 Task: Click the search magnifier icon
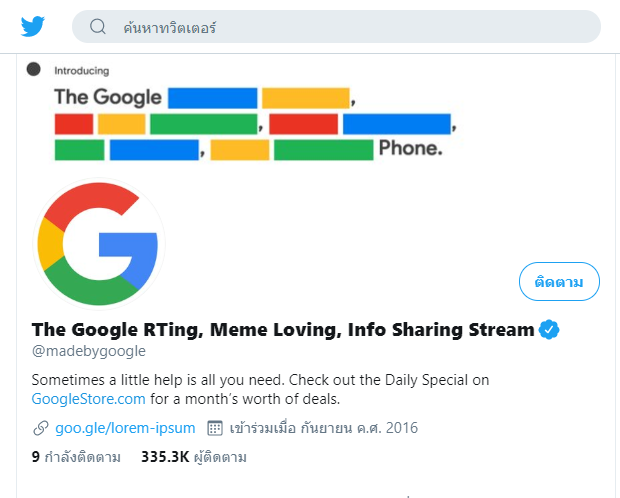click(x=98, y=27)
